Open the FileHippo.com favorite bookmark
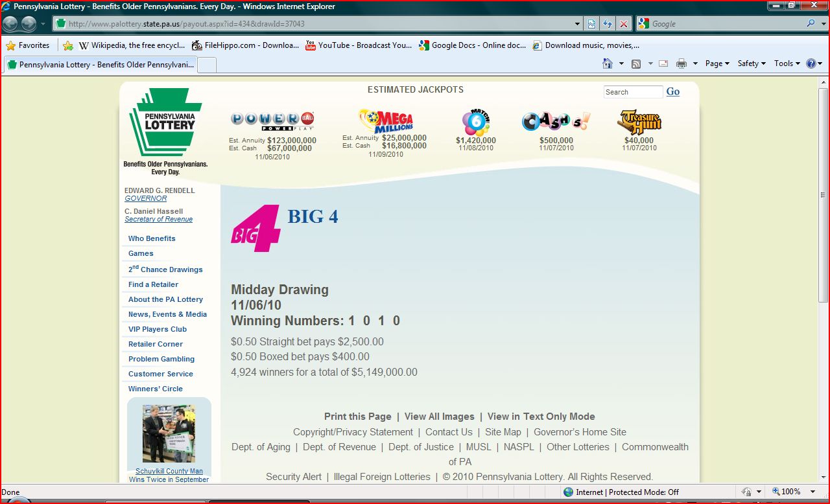Screen dimensions: 830x504 point(246,45)
